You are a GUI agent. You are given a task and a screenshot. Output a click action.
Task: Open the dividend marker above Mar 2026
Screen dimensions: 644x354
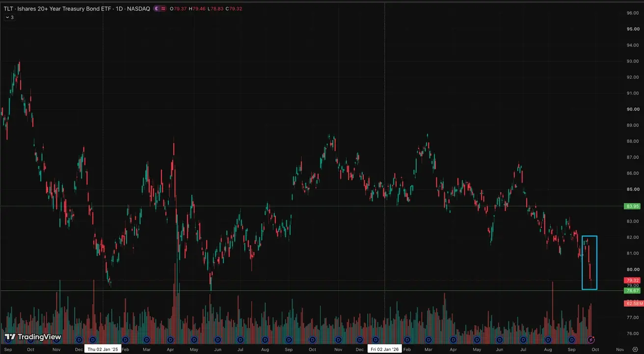pyautogui.click(x=429, y=340)
